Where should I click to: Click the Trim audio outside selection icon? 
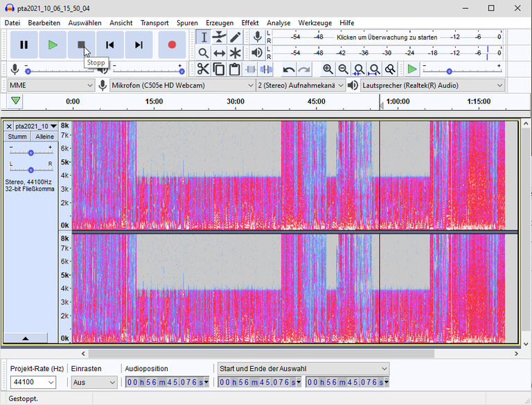250,69
